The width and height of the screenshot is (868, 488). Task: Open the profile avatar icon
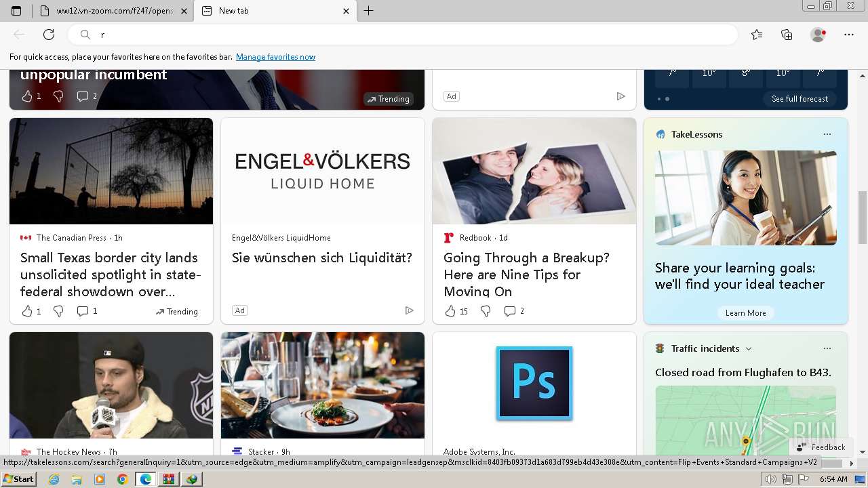tap(818, 35)
